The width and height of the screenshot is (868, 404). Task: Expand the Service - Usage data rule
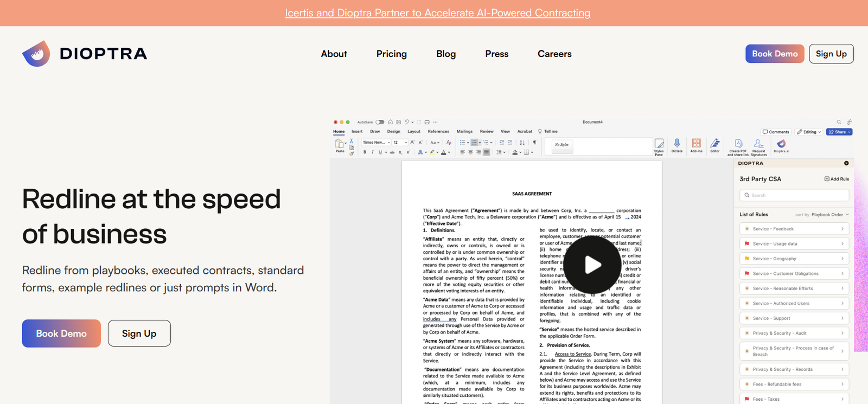coord(794,244)
